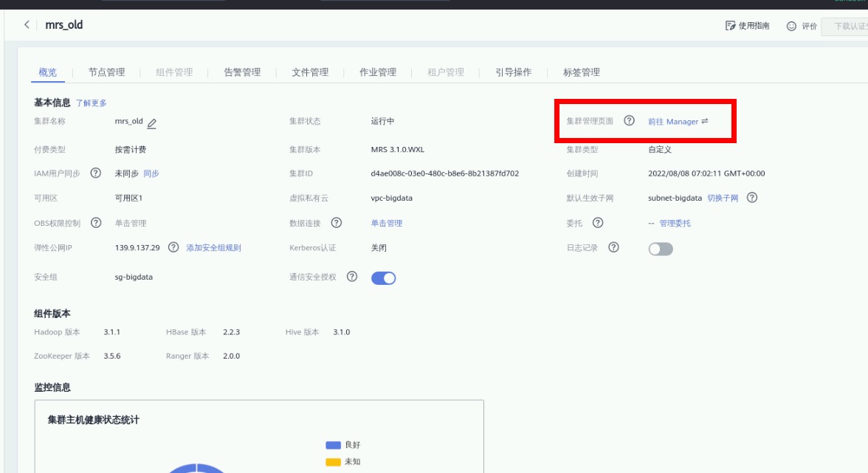
Task: Click the 管理委托 link
Action: tap(675, 223)
